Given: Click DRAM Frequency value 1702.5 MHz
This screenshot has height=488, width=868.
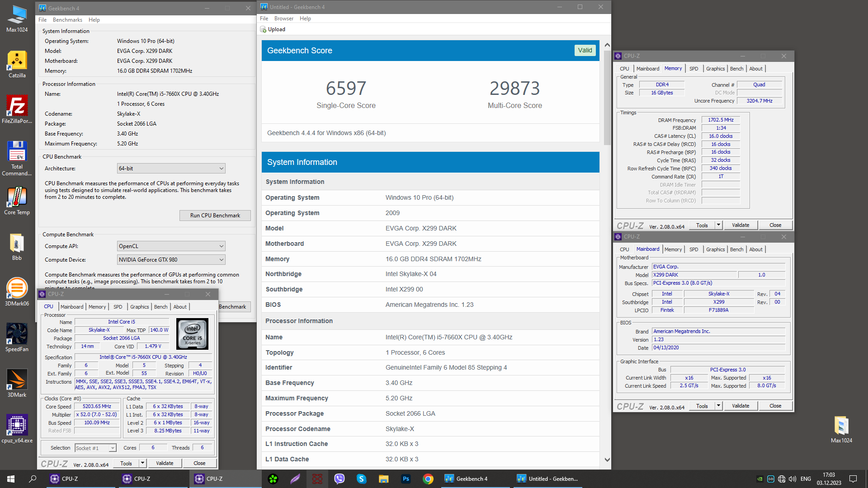Looking at the screenshot, I should [721, 120].
